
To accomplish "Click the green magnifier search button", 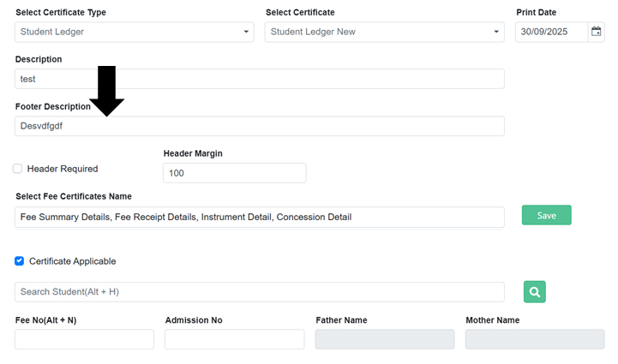I will 535,292.
